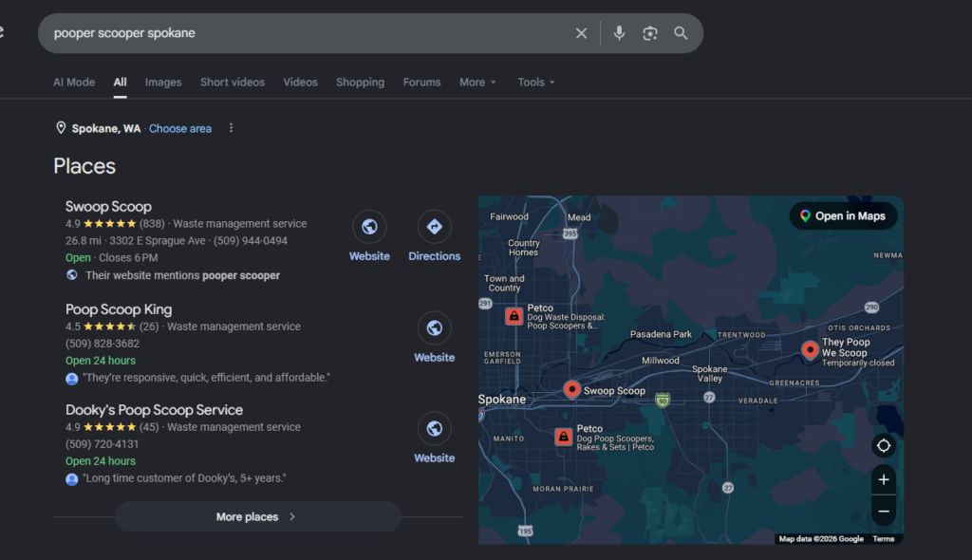Select Petco Dog Waste Disposal map marker
This screenshot has height=560, width=972.
(x=514, y=316)
